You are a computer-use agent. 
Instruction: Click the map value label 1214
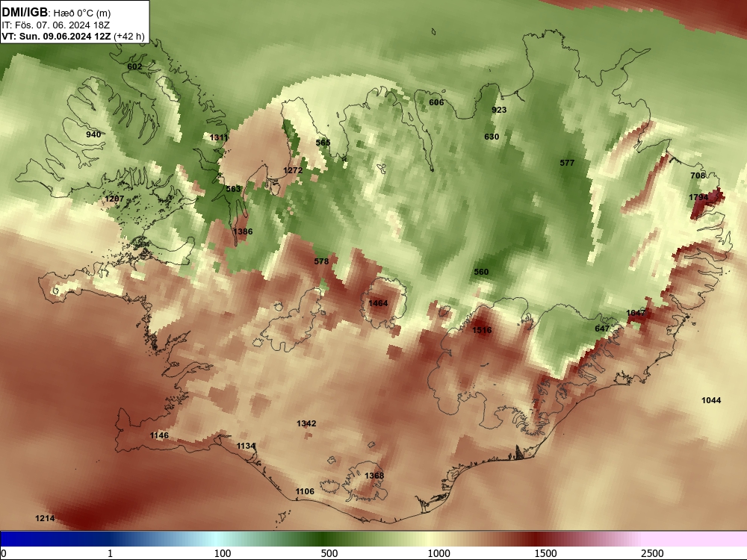(45, 519)
